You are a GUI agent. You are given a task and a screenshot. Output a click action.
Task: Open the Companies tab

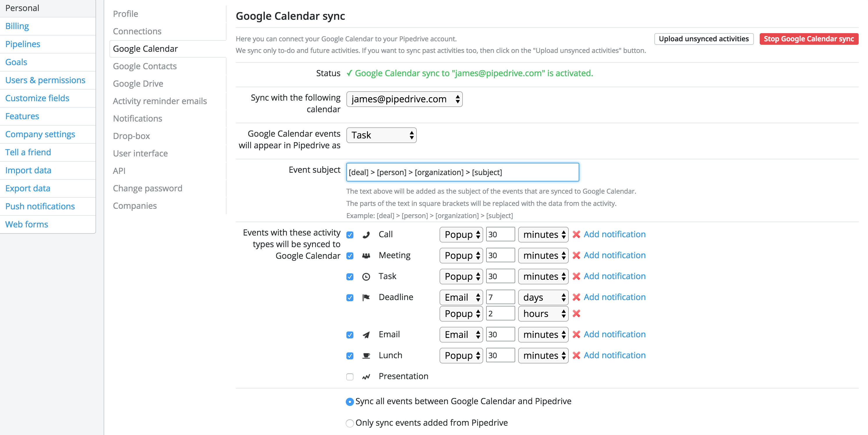pos(135,206)
